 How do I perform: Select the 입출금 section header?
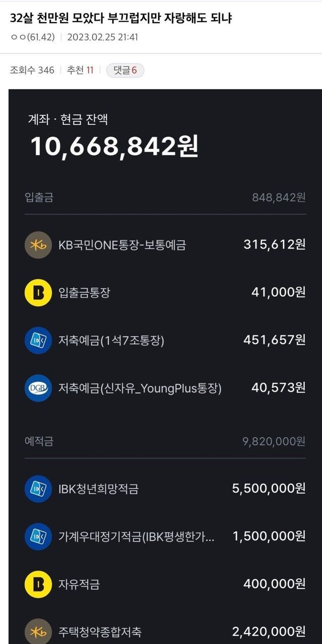click(39, 197)
